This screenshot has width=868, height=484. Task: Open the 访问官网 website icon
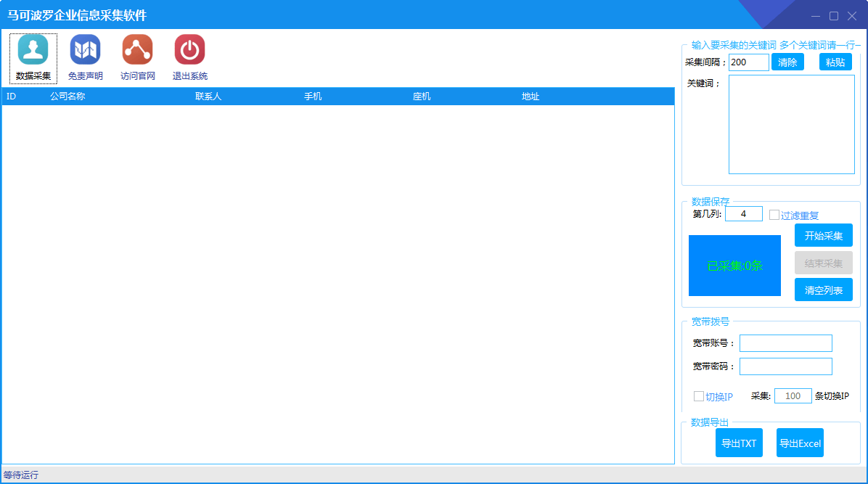pos(137,58)
